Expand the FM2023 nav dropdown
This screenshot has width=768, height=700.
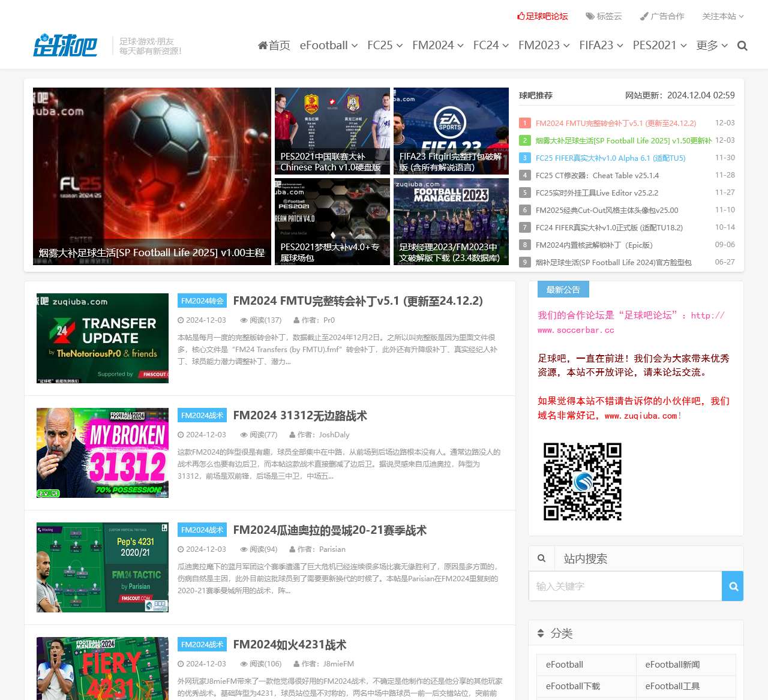click(544, 46)
